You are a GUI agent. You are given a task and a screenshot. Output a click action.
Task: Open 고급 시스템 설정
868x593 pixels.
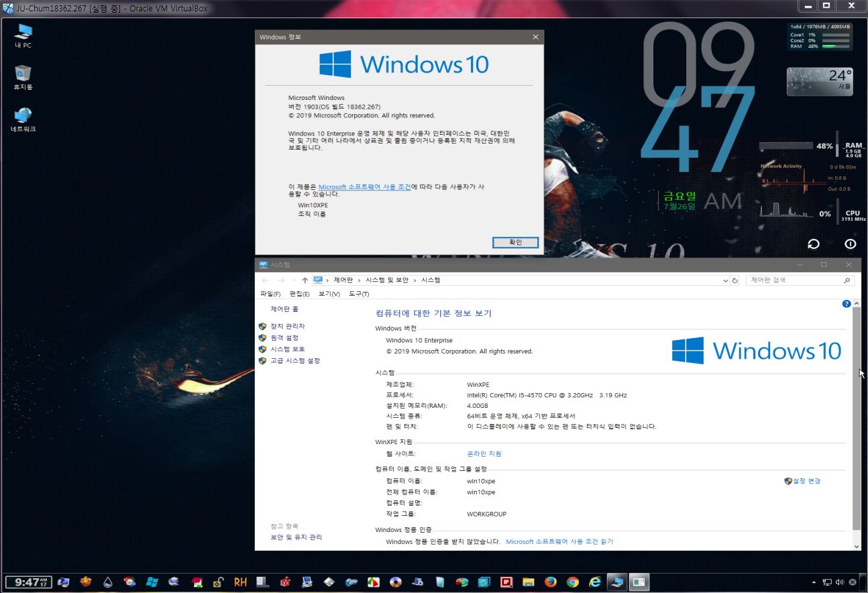(x=295, y=360)
